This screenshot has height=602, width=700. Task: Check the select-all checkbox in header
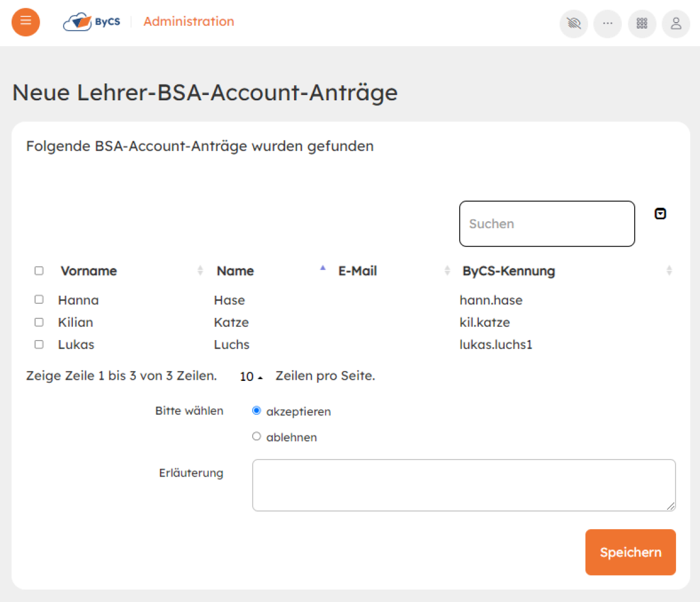[39, 271]
